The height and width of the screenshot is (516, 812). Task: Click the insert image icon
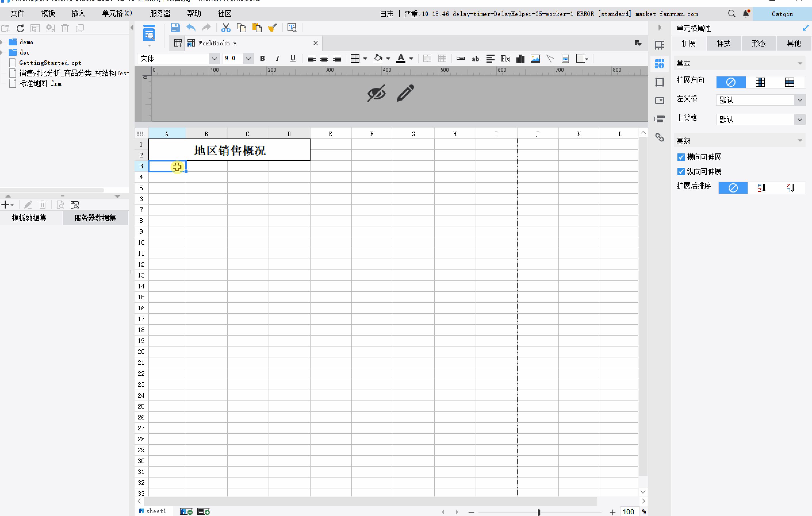535,59
